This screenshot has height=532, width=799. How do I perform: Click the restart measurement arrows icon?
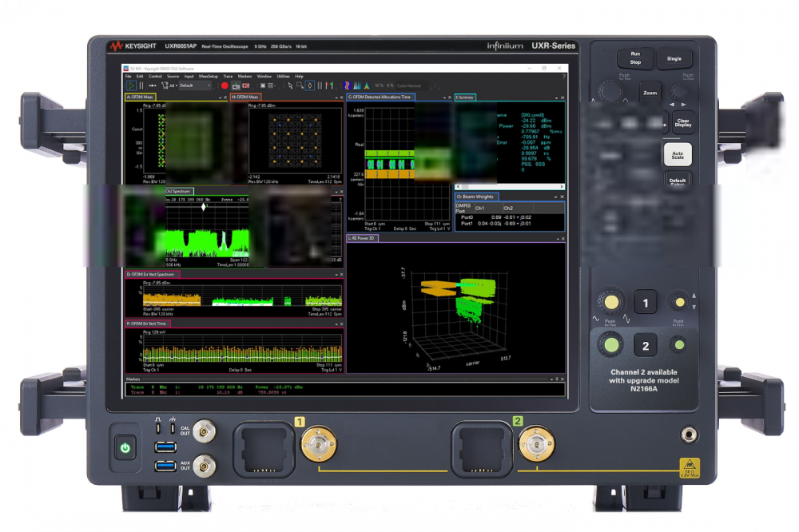pos(153,85)
